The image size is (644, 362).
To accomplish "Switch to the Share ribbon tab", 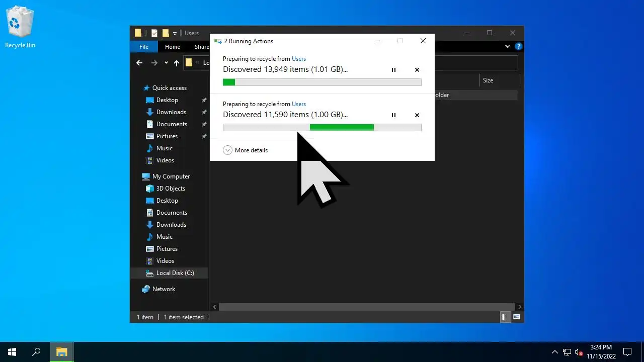I will point(201,47).
